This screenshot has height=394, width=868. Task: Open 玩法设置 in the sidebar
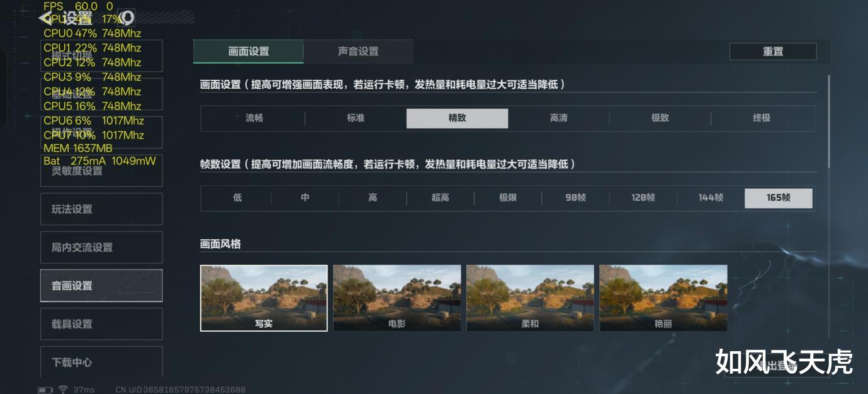[x=101, y=209]
